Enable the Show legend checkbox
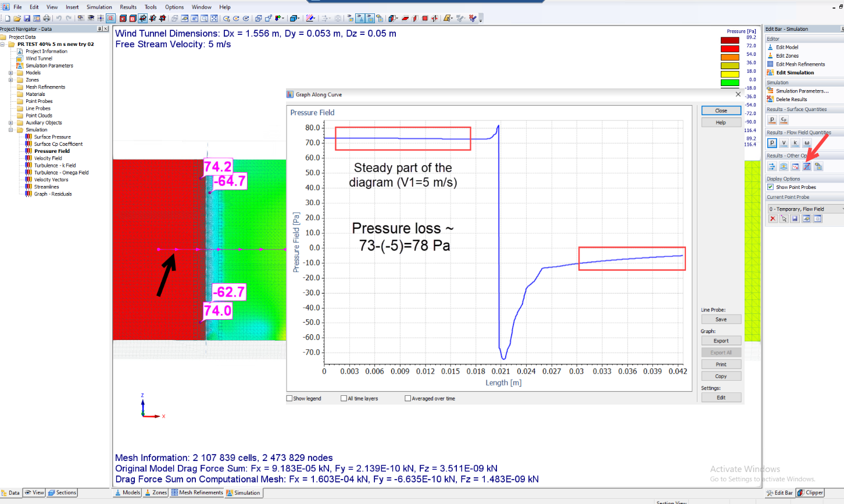This screenshot has width=844, height=504. [x=289, y=398]
